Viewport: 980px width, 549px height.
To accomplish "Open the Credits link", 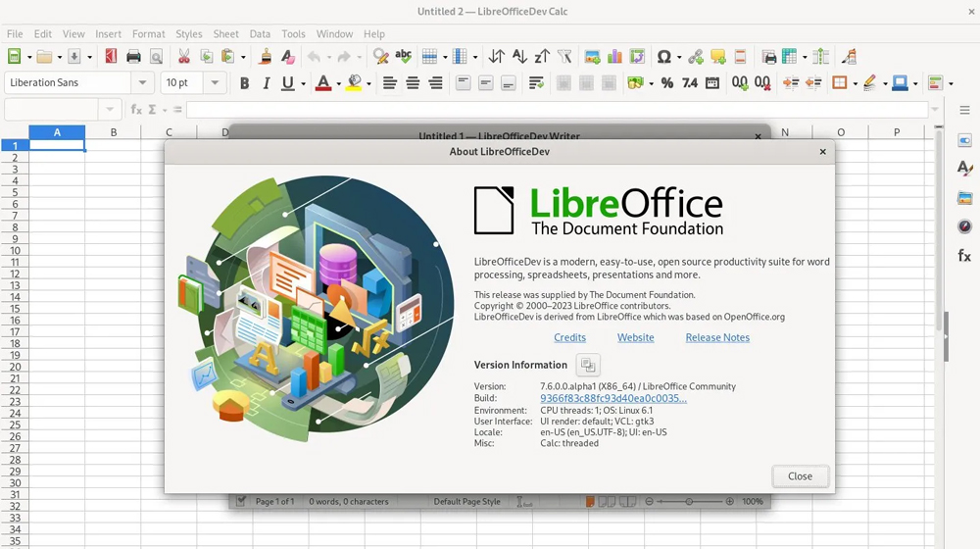I will pyautogui.click(x=569, y=337).
